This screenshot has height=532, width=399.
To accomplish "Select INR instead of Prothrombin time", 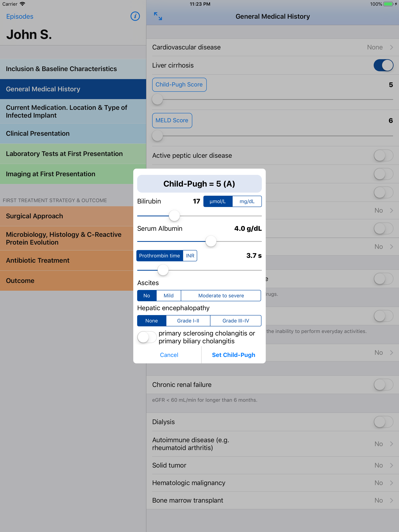I will point(190,256).
